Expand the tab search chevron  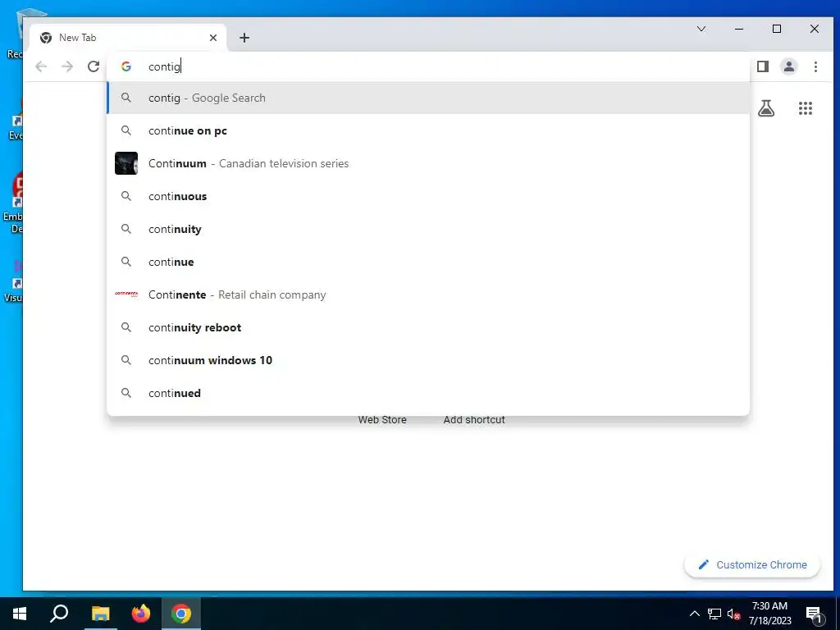701,29
